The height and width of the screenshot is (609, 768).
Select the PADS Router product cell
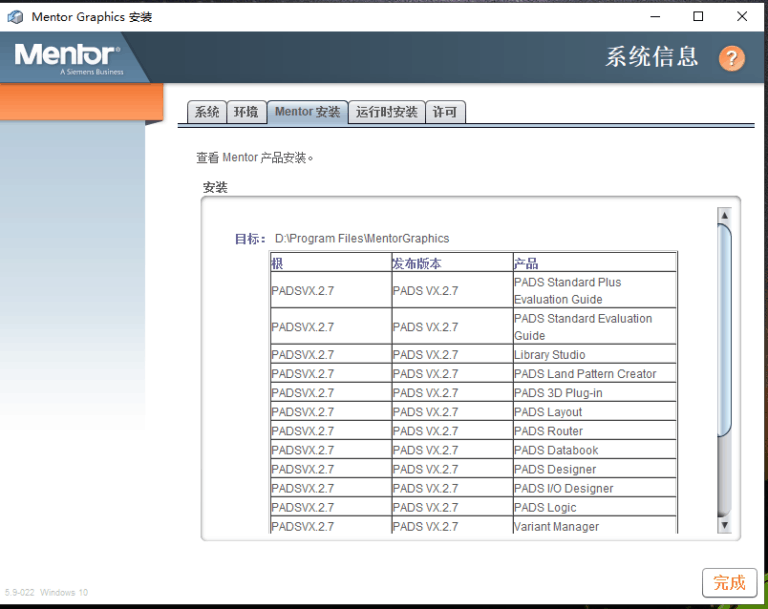595,431
